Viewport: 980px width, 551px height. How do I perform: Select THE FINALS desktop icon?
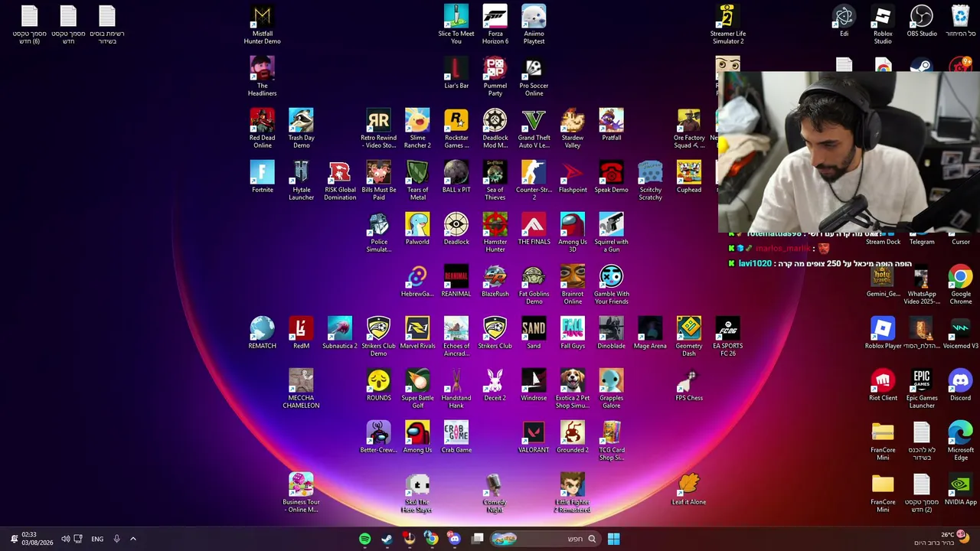pyautogui.click(x=534, y=229)
